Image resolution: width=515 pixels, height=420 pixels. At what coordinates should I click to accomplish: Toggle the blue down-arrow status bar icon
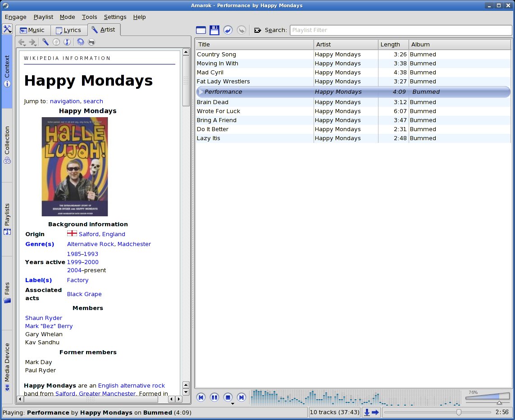(x=367, y=412)
